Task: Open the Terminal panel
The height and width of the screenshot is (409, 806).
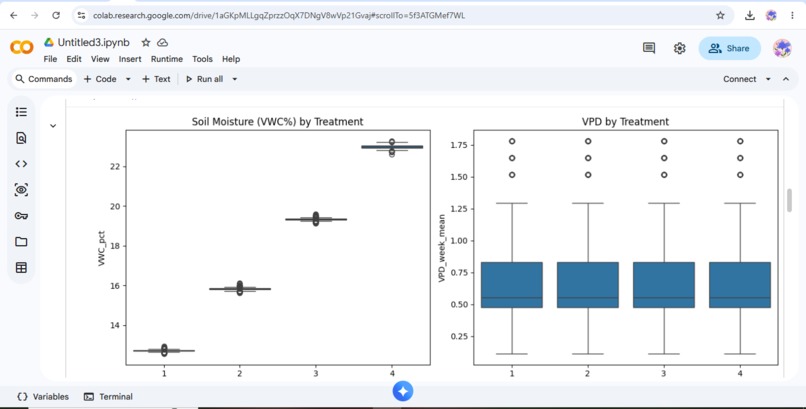Action: coord(108,397)
